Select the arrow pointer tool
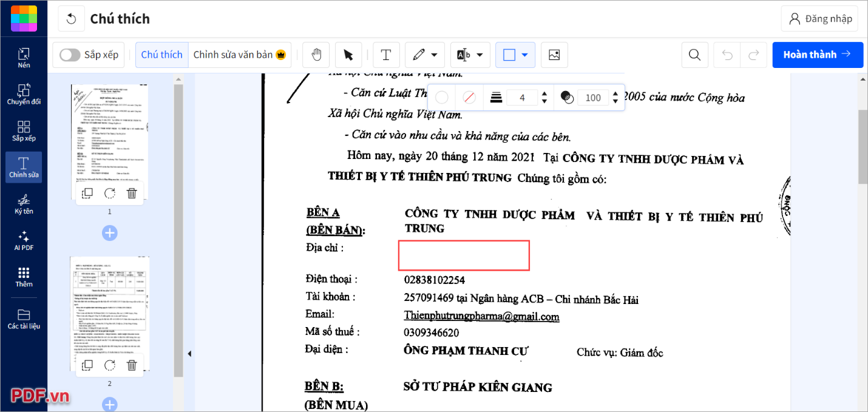Screen dimensions: 868x412 pyautogui.click(x=348, y=55)
